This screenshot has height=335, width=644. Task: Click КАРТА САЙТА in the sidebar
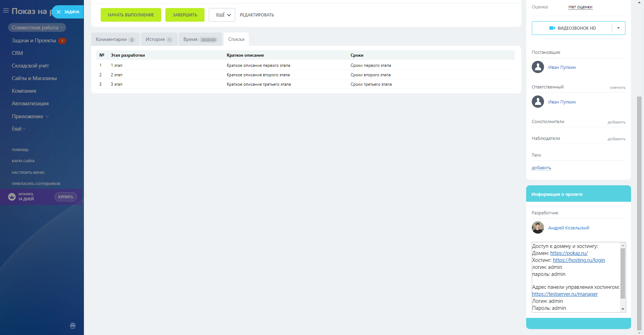point(23,161)
